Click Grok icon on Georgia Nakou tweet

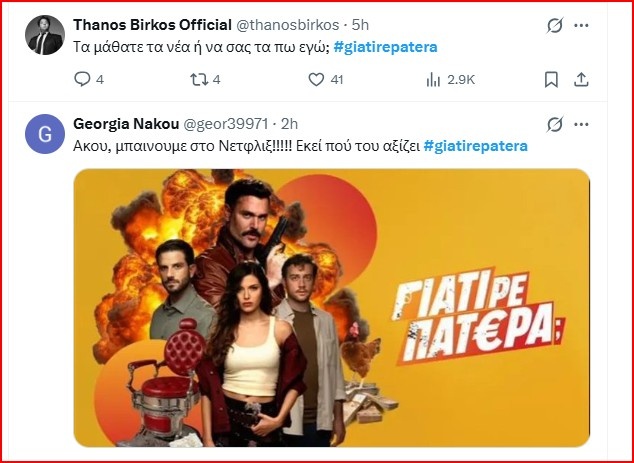(x=554, y=125)
